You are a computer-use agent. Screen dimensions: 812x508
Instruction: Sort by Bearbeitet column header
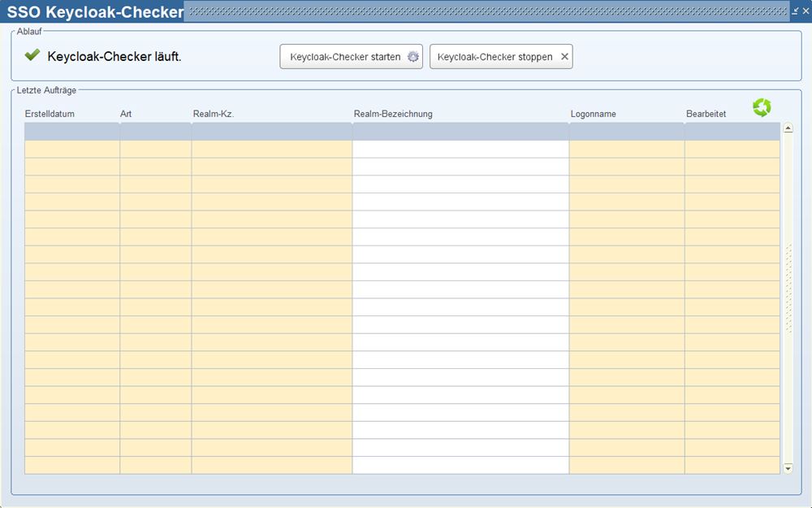(x=706, y=114)
